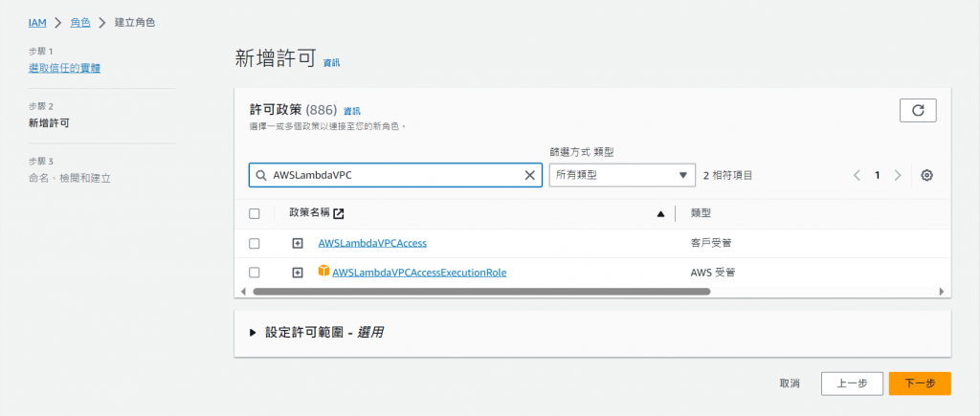
Task: Click the 上一步 button
Action: (x=852, y=383)
